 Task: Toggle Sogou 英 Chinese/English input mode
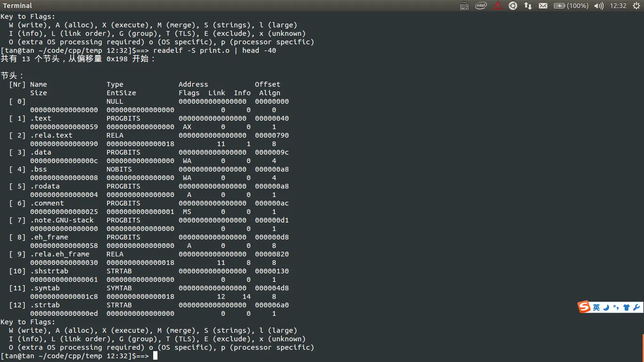point(596,307)
